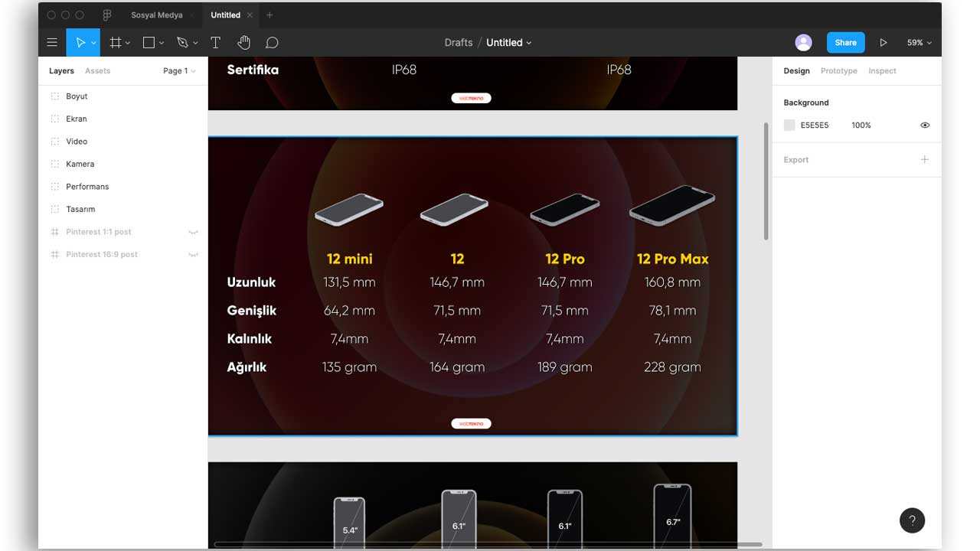Close the Untitled tab
980x551 pixels.
tap(250, 15)
